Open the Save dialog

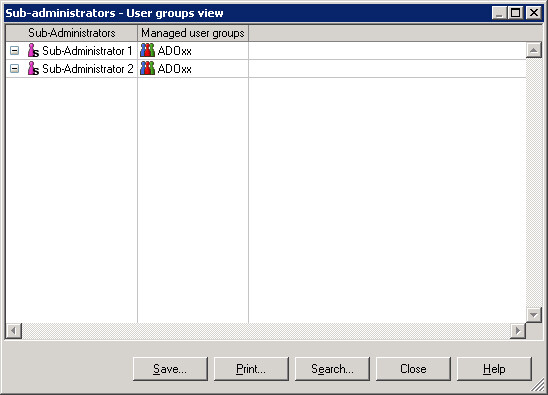coord(170,369)
